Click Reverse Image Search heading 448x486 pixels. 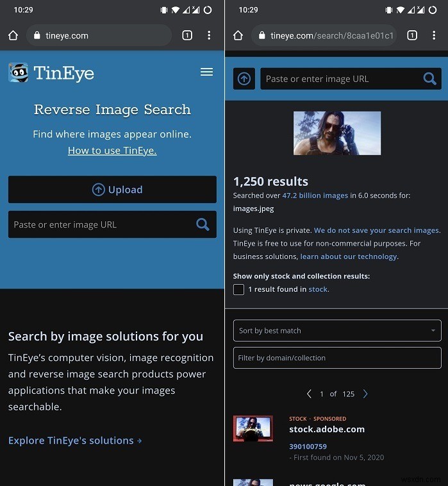pyautogui.click(x=112, y=110)
